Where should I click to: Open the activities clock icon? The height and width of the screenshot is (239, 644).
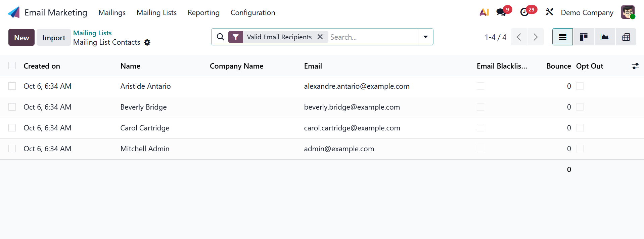524,12
